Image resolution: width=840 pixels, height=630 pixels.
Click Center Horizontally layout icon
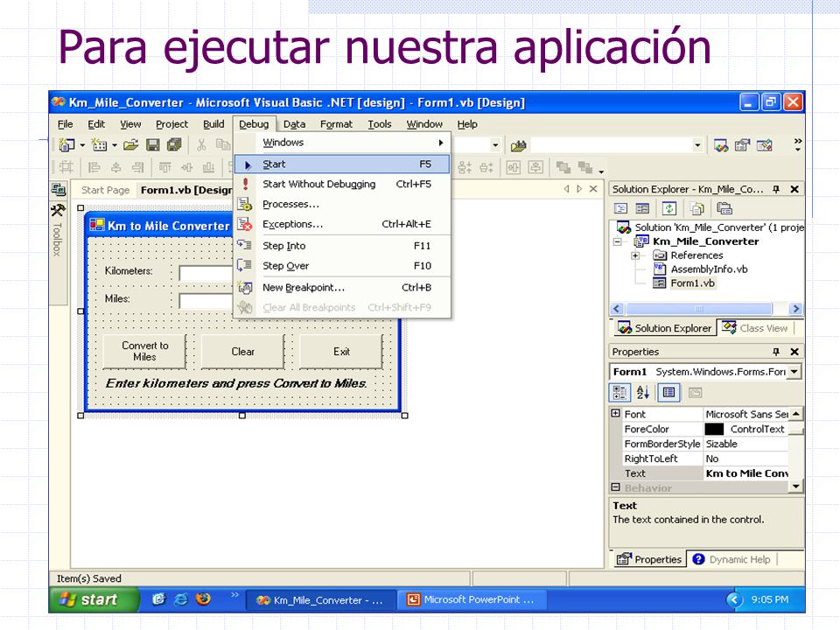pos(514,167)
